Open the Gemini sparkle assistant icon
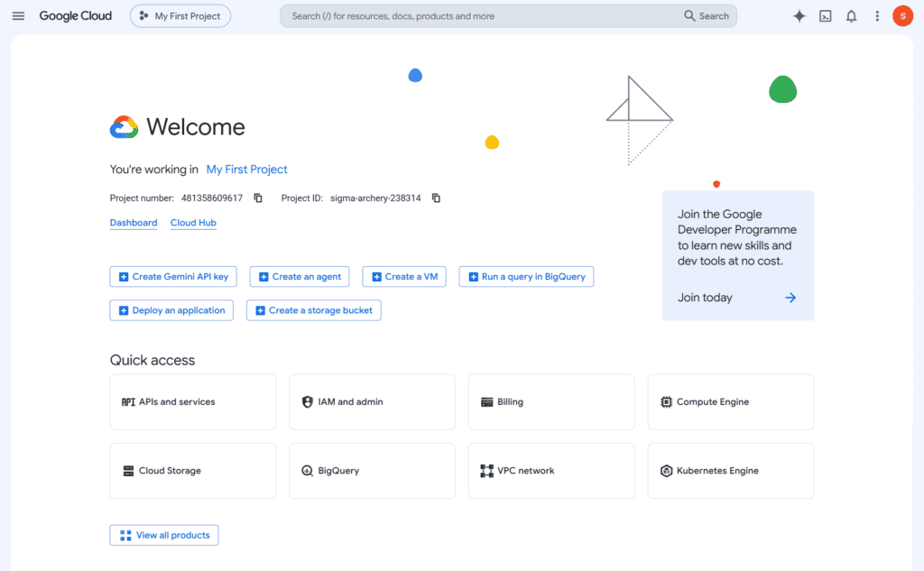The image size is (924, 571). point(799,16)
